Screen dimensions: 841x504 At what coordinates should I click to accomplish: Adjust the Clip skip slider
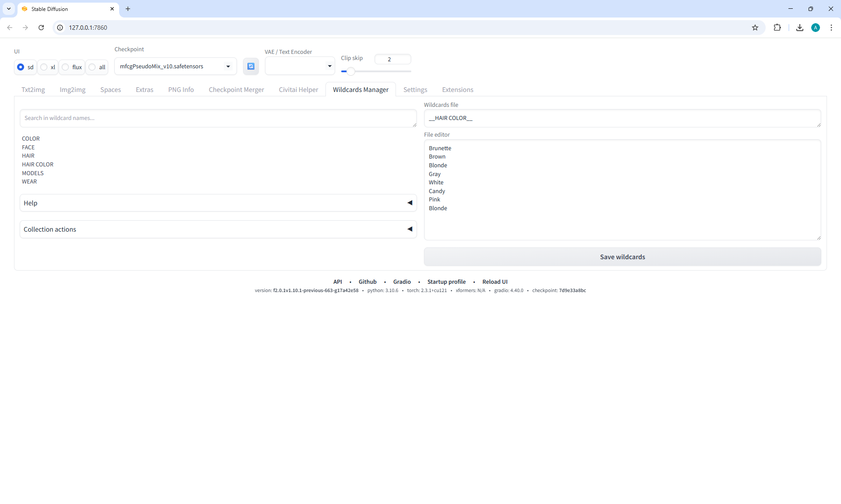350,71
